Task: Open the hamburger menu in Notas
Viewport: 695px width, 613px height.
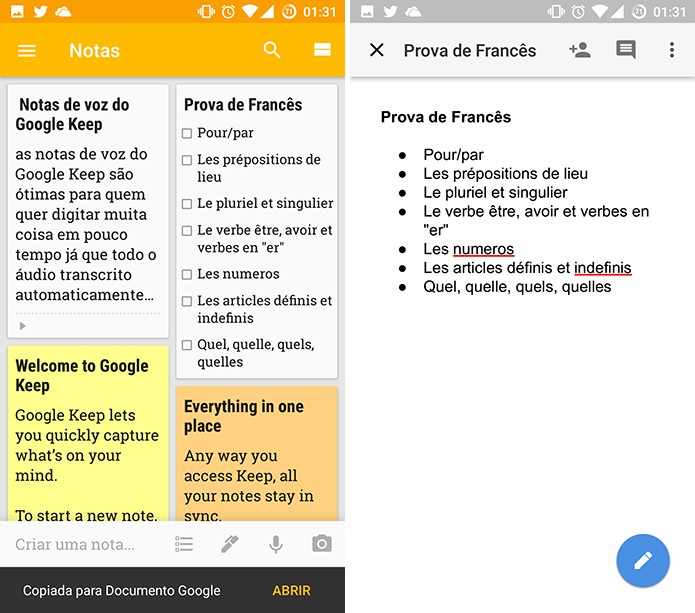Action: [x=27, y=51]
